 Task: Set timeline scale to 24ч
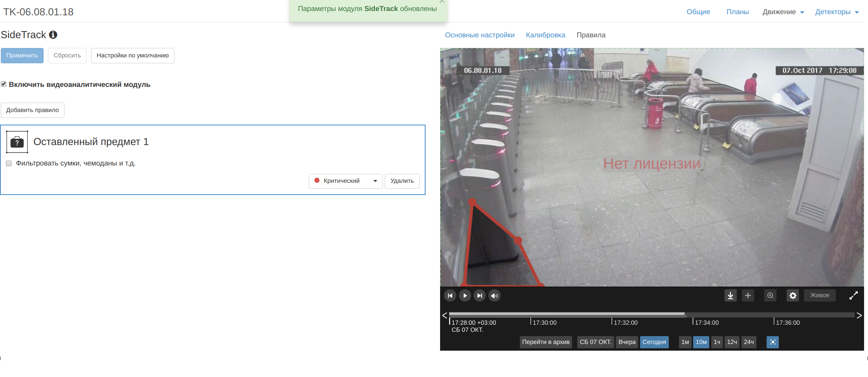[x=749, y=342]
